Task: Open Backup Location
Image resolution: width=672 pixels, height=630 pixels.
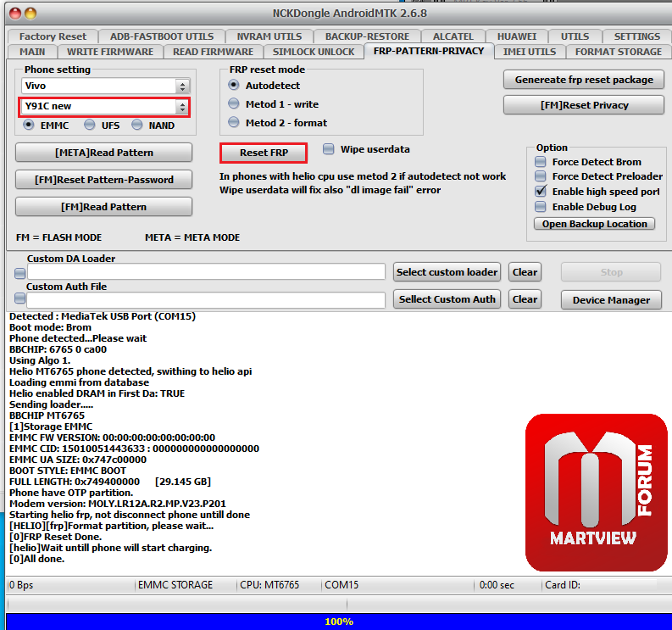Action: (594, 224)
